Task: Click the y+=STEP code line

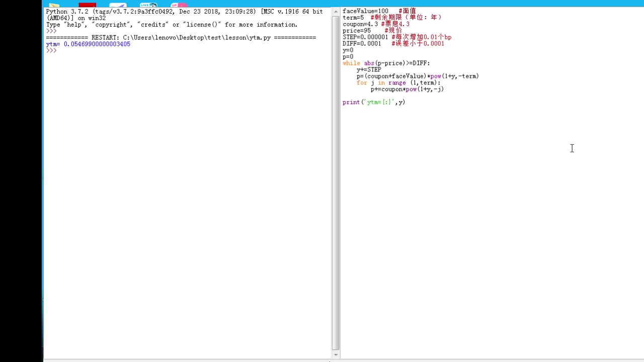Action: [x=369, y=70]
